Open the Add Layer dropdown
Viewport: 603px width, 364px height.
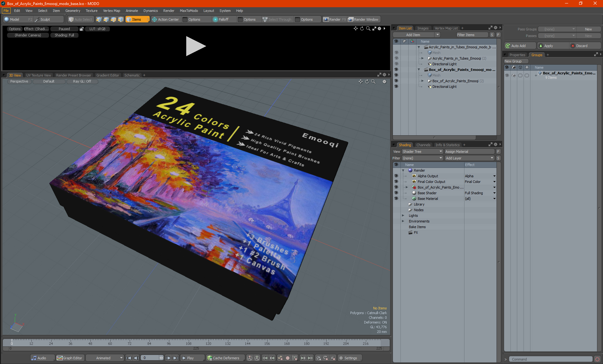[x=470, y=158]
